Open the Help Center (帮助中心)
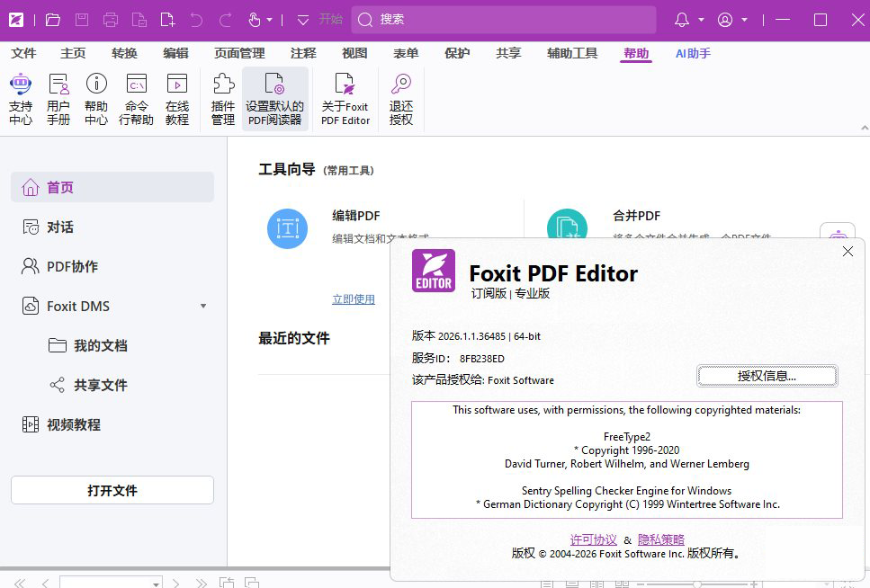The image size is (870, 588). [96, 99]
